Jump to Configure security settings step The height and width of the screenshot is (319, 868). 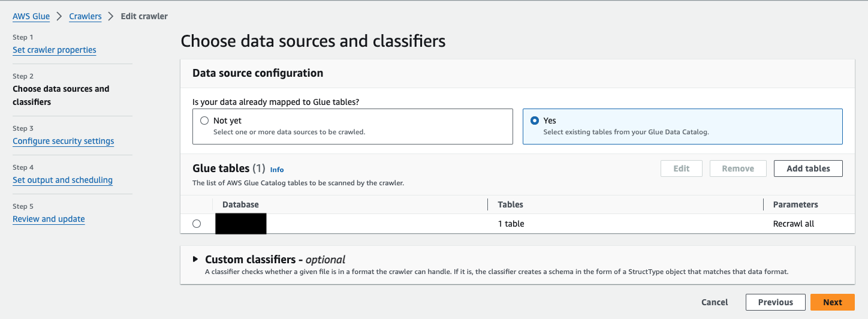tap(63, 141)
